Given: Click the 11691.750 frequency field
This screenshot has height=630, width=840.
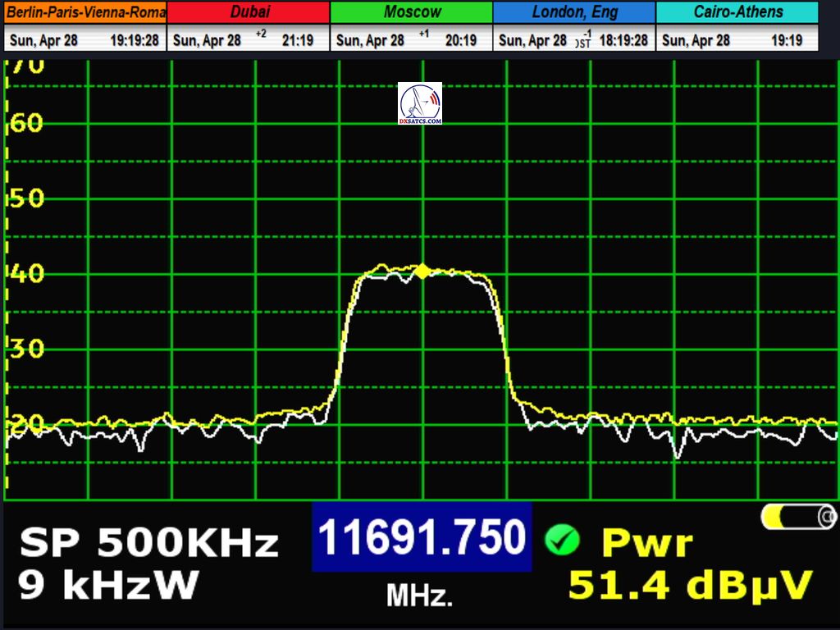Looking at the screenshot, I should click(421, 538).
